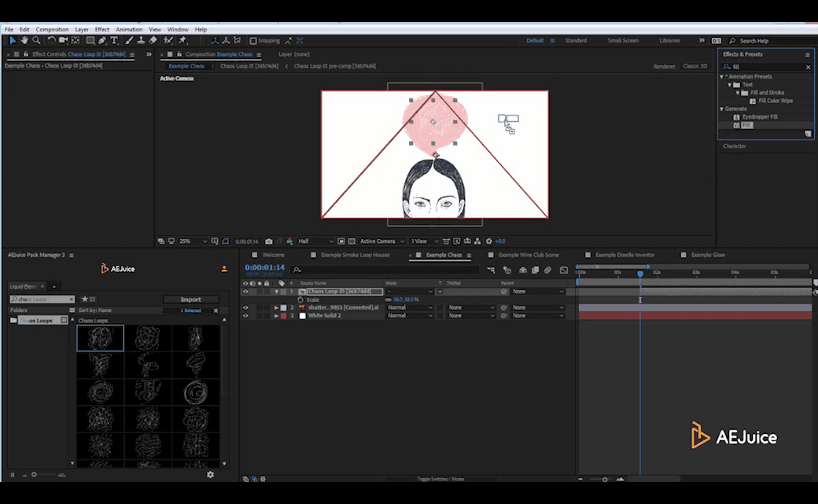The width and height of the screenshot is (818, 504).
Task: Hide the White Solid 2 layer
Action: [245, 315]
